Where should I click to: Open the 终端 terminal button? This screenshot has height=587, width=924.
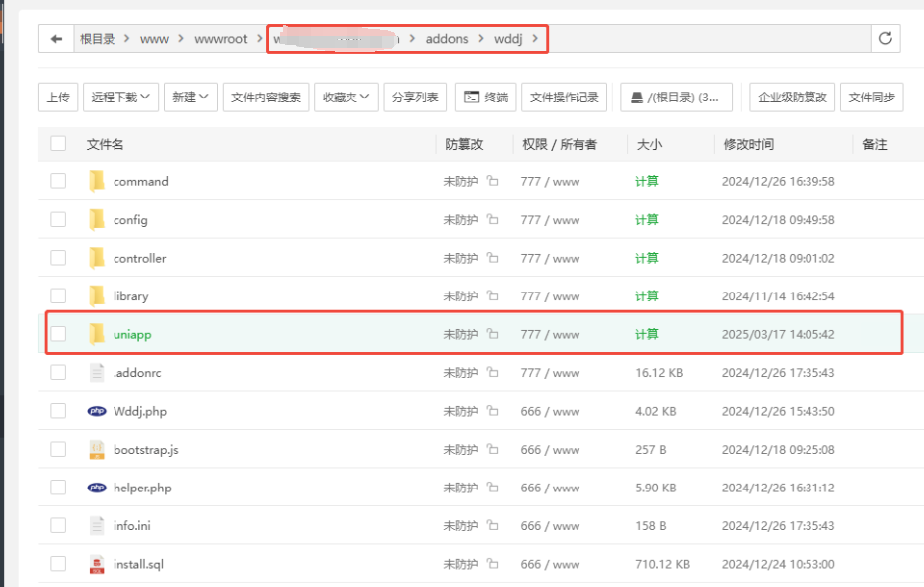tap(485, 97)
